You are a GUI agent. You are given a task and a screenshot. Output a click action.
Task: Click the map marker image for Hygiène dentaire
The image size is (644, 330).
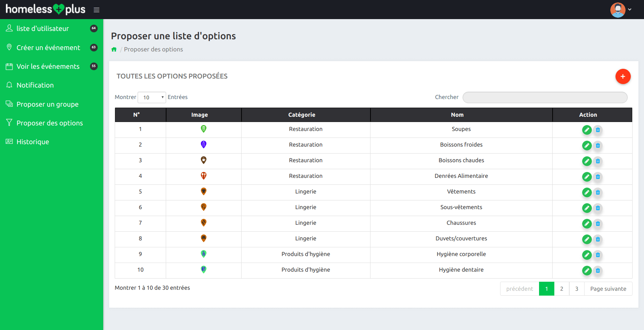(204, 270)
